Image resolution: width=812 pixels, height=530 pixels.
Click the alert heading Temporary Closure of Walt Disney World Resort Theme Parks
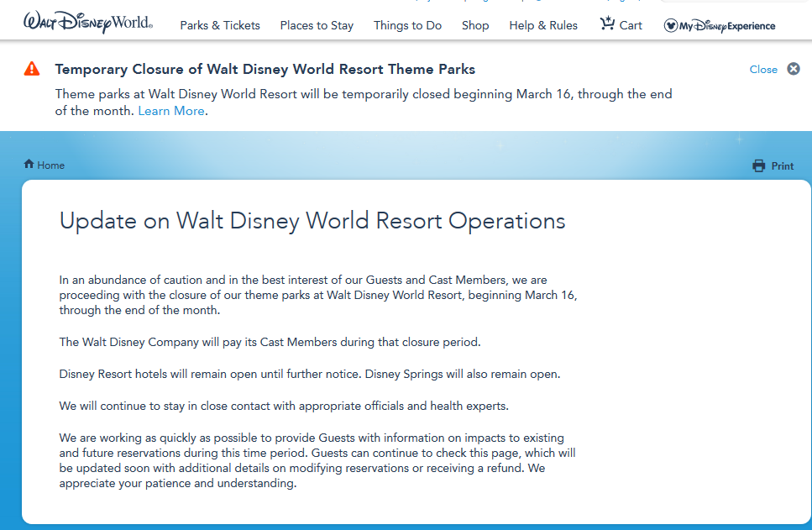(x=265, y=69)
